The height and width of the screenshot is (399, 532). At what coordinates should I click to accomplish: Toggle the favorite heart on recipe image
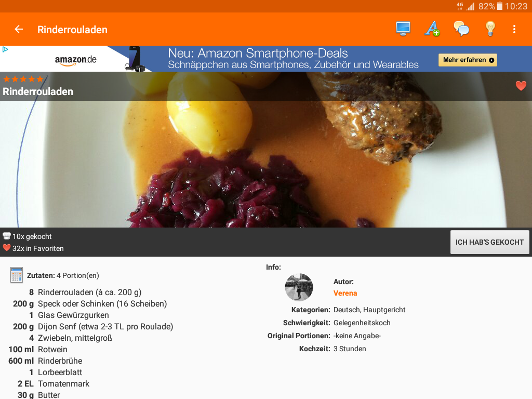(x=521, y=86)
